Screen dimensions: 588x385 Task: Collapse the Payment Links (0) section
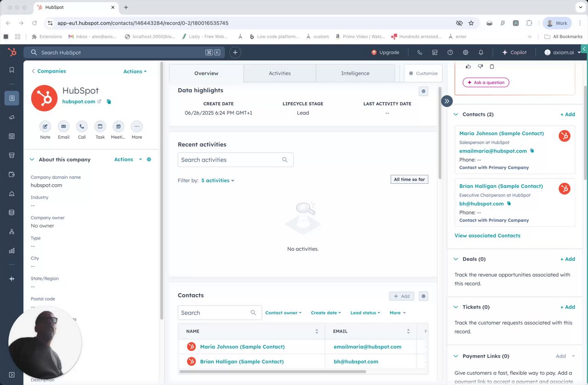tap(456, 356)
